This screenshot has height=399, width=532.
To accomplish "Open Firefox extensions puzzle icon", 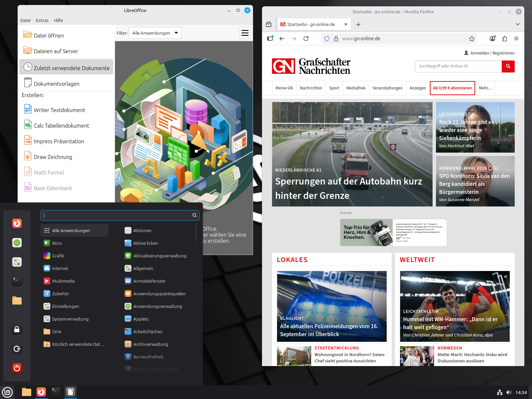I will pos(504,39).
